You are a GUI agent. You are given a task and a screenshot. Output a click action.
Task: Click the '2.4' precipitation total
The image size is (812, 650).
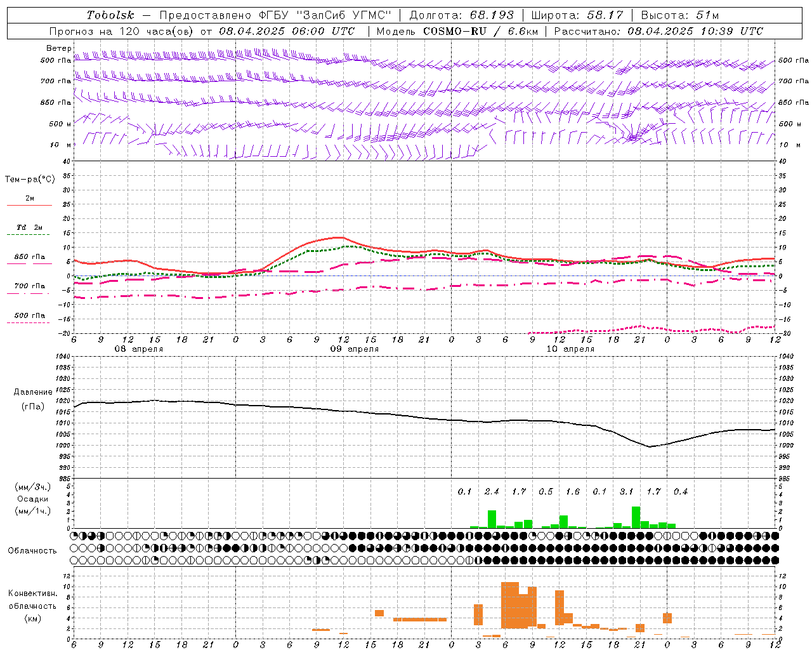(492, 491)
